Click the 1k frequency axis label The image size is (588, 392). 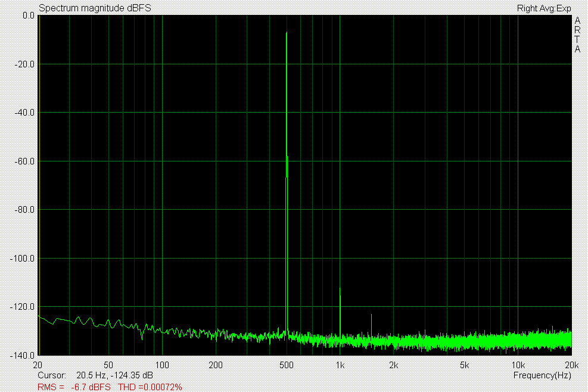(340, 365)
